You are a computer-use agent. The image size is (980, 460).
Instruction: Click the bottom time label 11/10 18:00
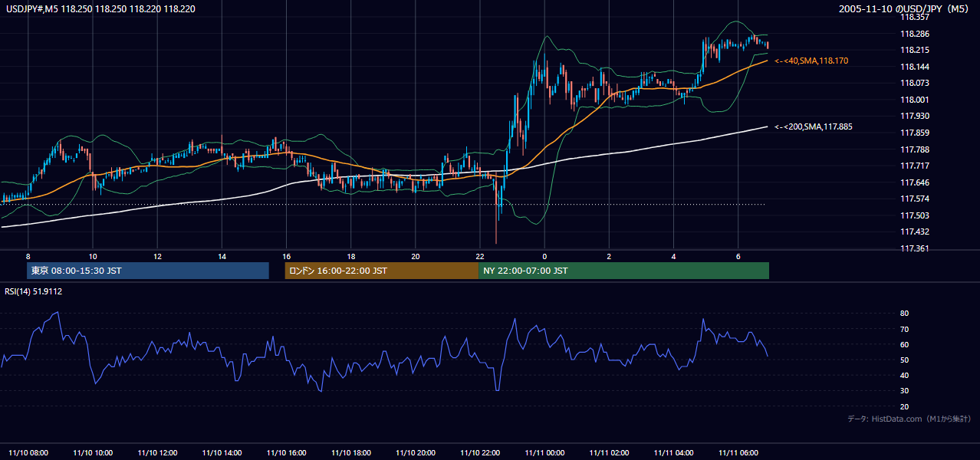350,453
